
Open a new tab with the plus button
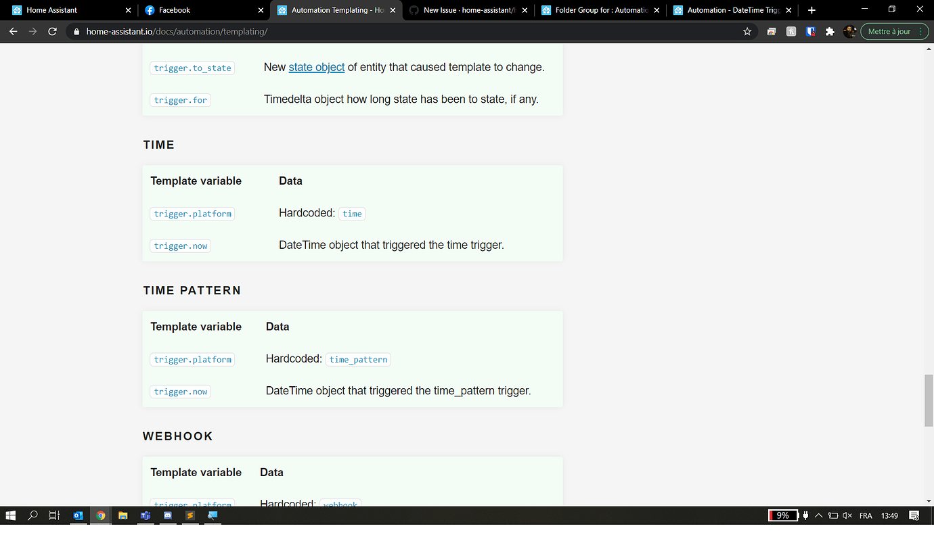(811, 10)
